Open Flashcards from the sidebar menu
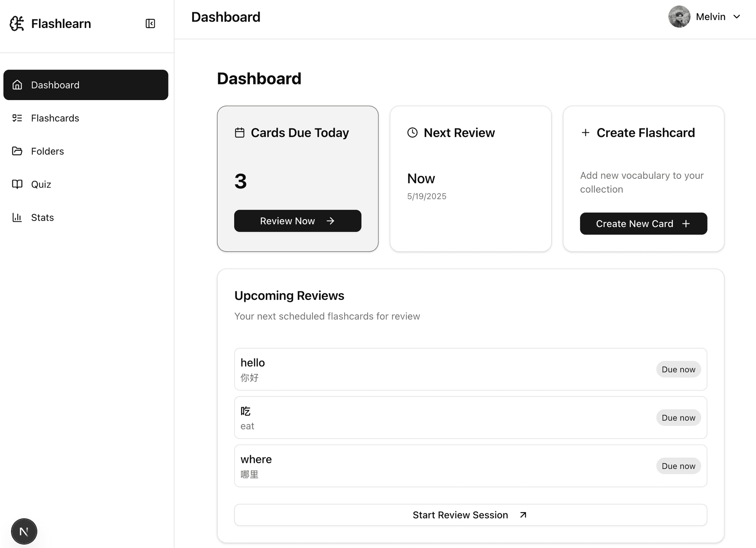Image resolution: width=756 pixels, height=548 pixels. 55,118
